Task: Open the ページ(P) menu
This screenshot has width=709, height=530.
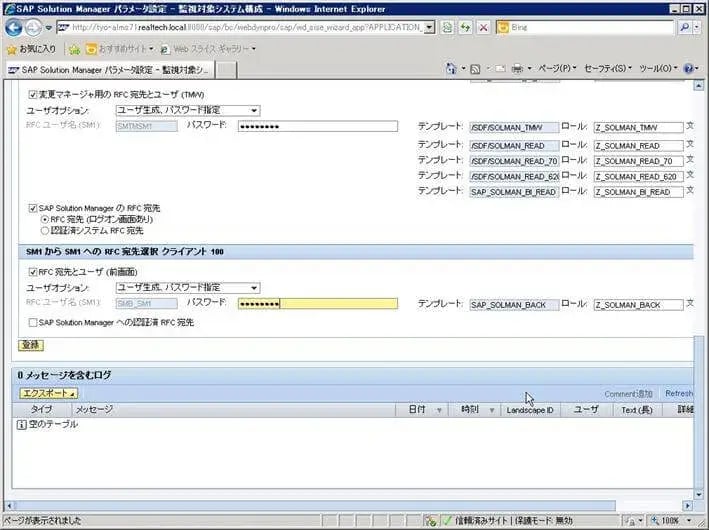Action: click(x=557, y=69)
